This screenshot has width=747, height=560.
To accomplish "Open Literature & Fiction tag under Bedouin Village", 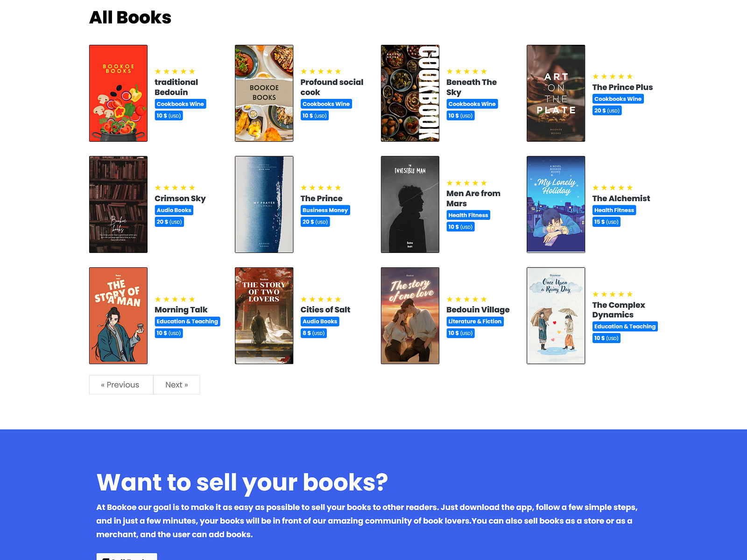I will [475, 321].
